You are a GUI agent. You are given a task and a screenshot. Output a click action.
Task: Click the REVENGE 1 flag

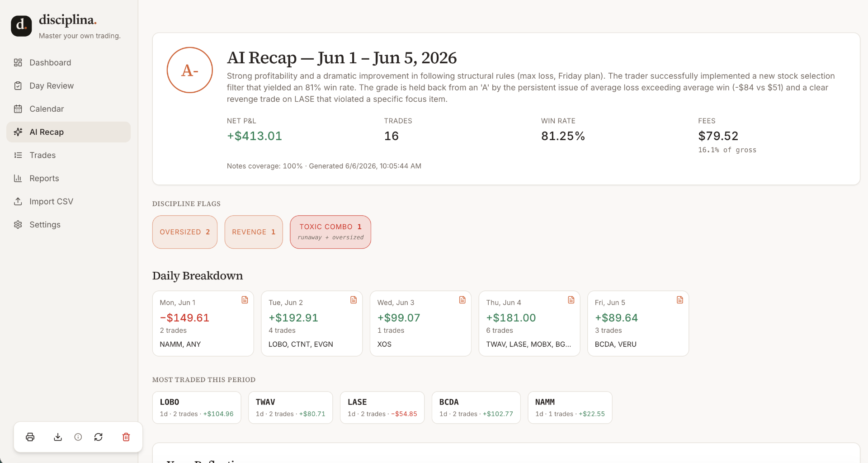pos(254,232)
